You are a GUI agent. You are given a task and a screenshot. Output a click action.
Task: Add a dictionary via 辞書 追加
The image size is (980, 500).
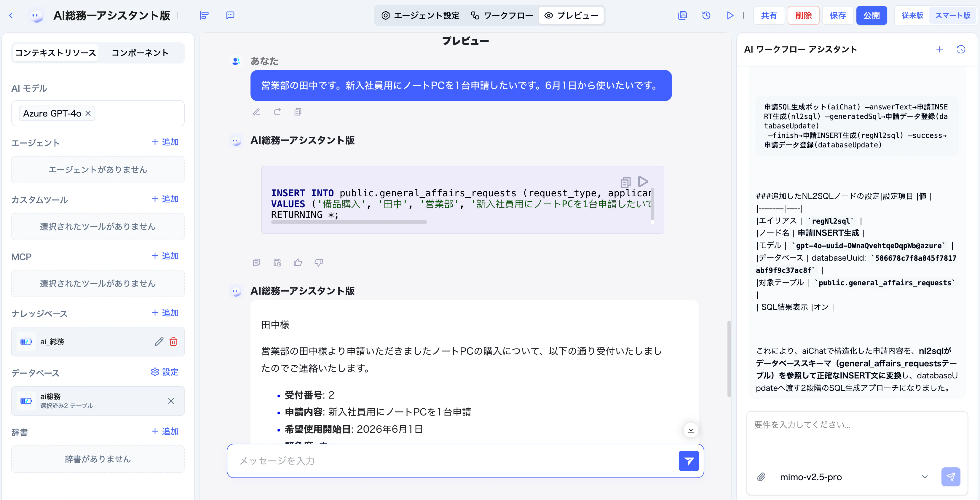tap(165, 431)
